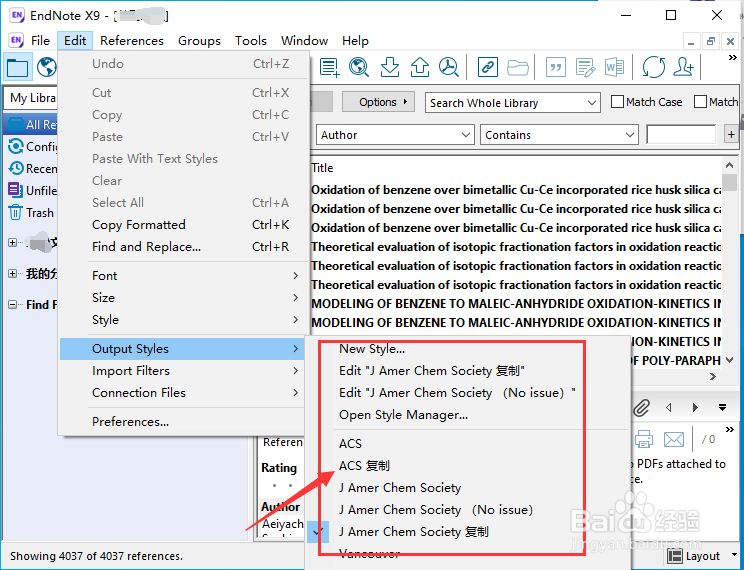
Task: Open the Window menu
Action: click(304, 41)
